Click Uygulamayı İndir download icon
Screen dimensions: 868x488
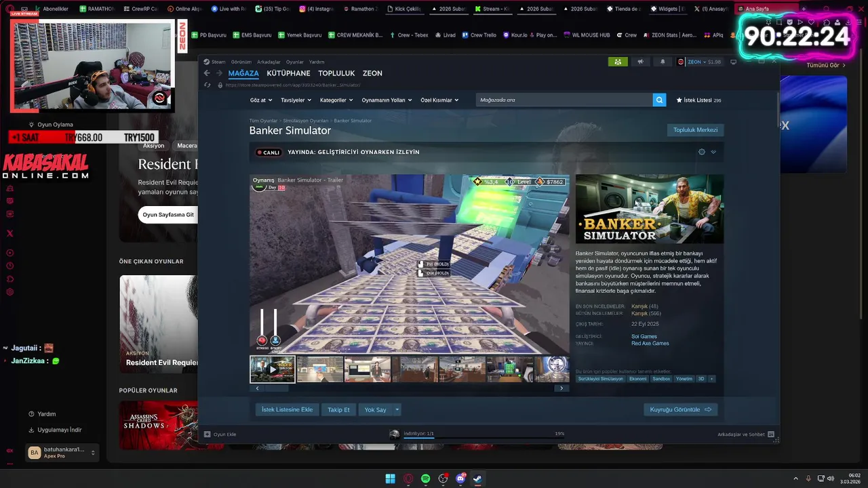click(x=31, y=430)
